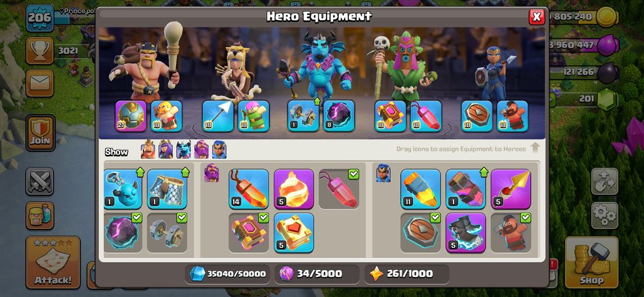Screen dimensions: 644x297
Task: Select the Barbarian King filter portrait
Action: point(148,150)
